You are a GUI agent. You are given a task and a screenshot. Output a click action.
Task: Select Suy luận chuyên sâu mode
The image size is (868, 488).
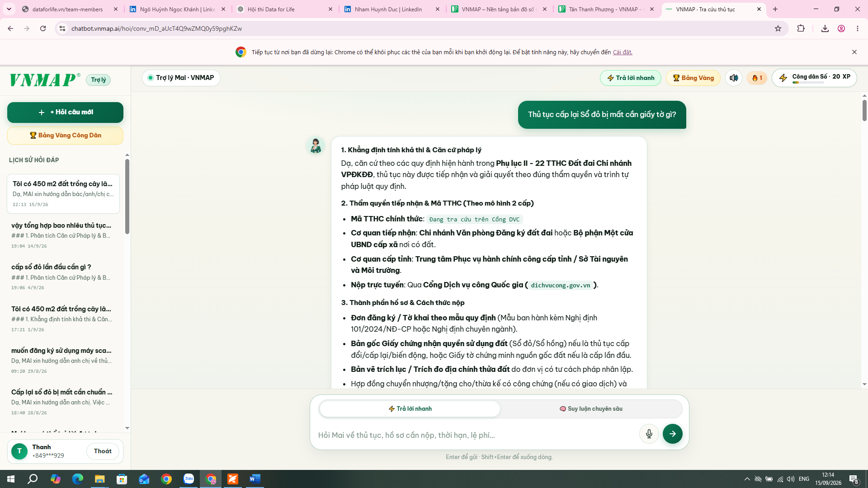(x=591, y=409)
